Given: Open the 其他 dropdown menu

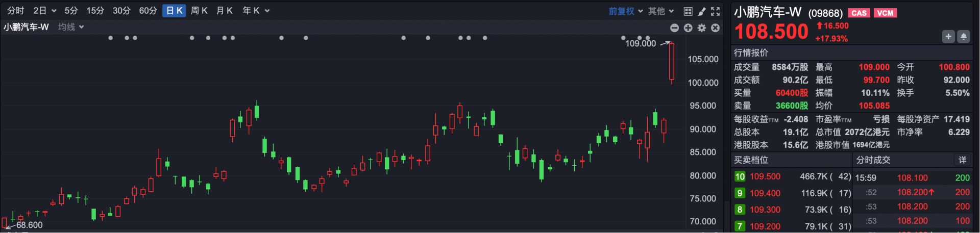Looking at the screenshot, I should [x=661, y=11].
